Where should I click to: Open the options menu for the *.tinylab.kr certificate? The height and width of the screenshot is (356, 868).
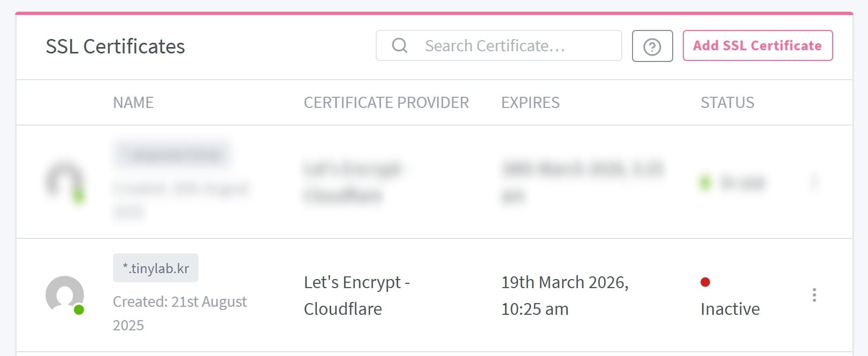[814, 295]
